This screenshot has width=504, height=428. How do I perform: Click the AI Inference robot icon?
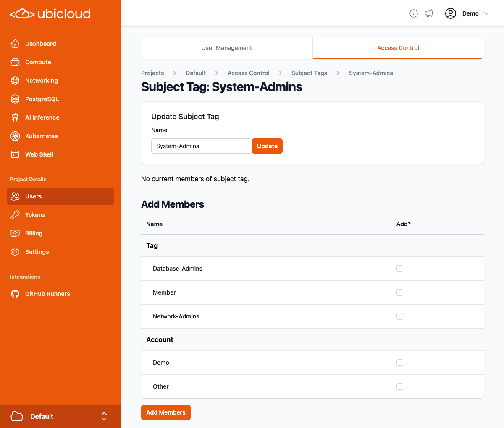15,117
